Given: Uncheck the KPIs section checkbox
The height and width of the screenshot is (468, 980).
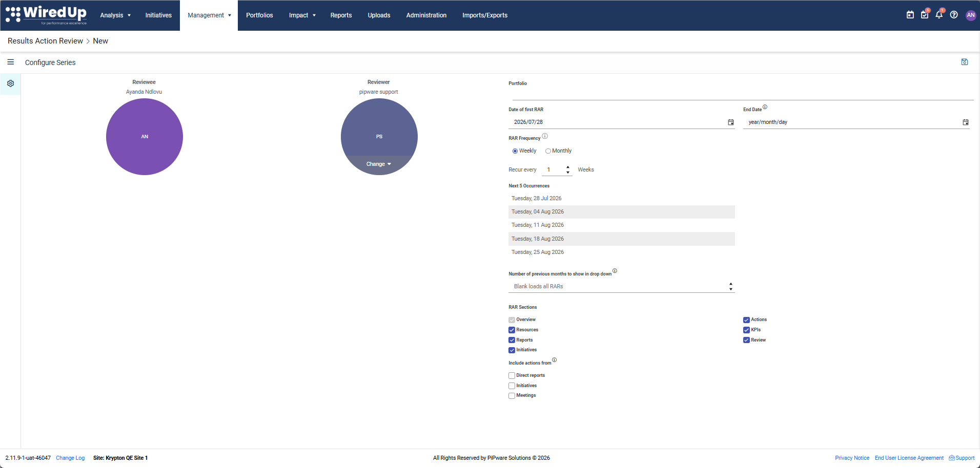Looking at the screenshot, I should coord(746,330).
